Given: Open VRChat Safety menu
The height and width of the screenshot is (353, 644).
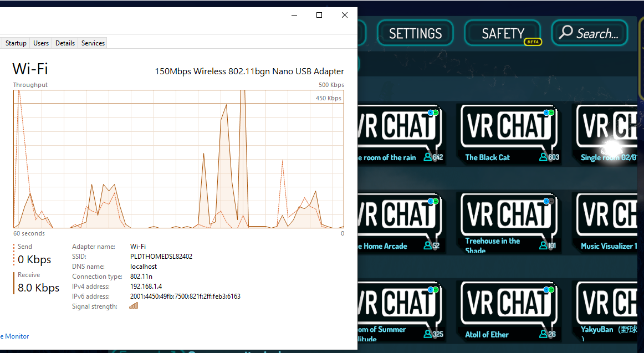Looking at the screenshot, I should coord(503,33).
